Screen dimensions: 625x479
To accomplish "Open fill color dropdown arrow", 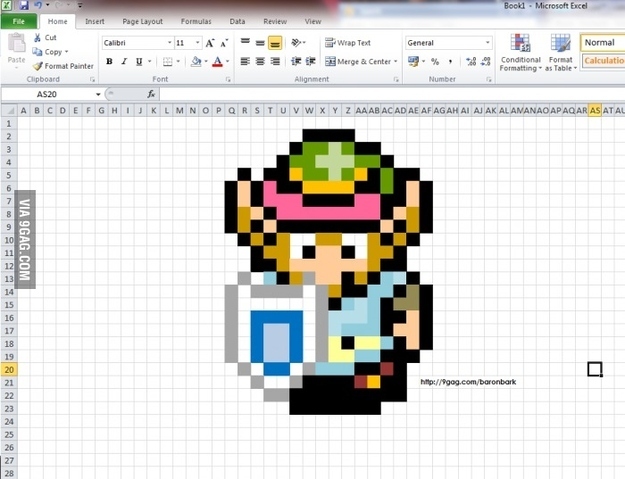I will [x=206, y=61].
